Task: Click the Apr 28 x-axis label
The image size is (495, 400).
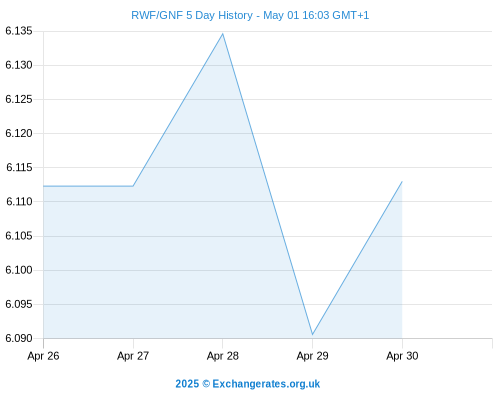Action: pyautogui.click(x=223, y=356)
